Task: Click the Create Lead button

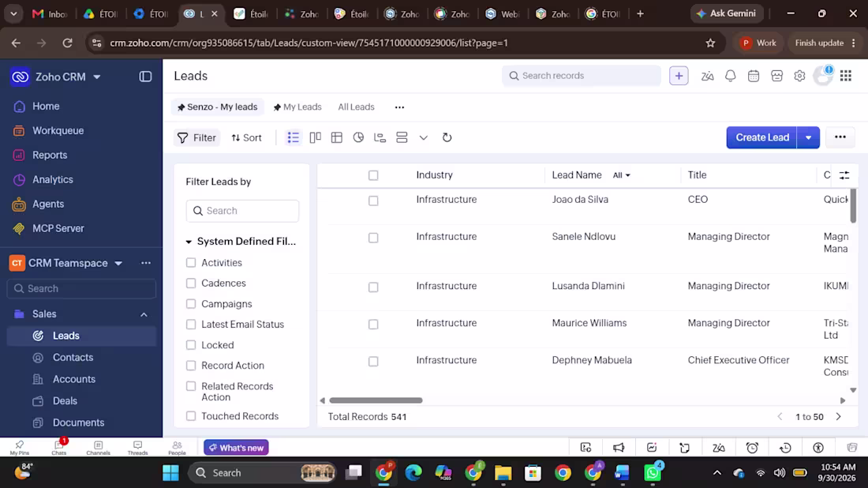Action: 761,137
